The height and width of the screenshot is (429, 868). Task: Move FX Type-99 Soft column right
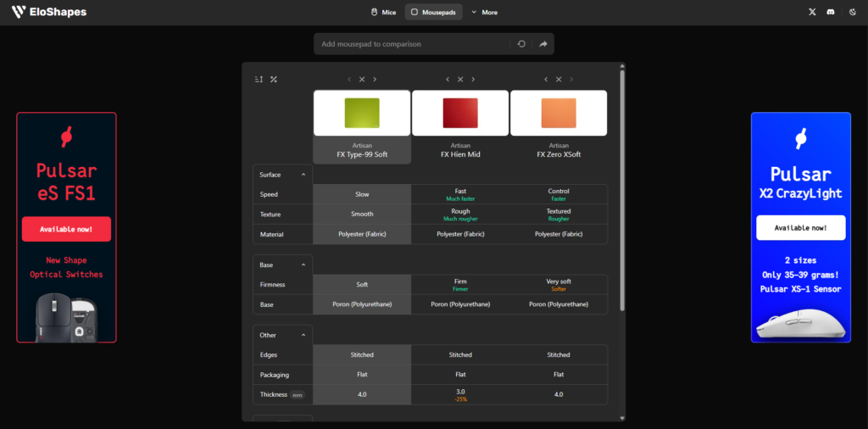click(x=376, y=80)
